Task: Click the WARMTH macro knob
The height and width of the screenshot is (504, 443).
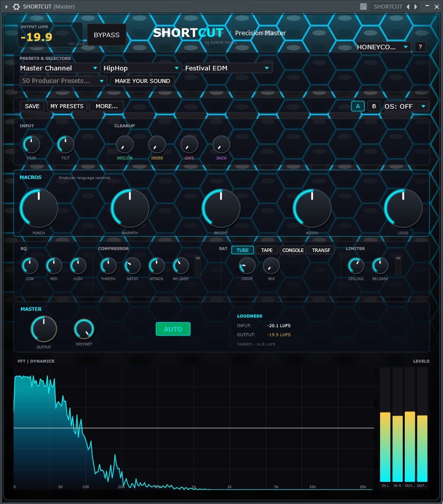Action: coord(130,208)
